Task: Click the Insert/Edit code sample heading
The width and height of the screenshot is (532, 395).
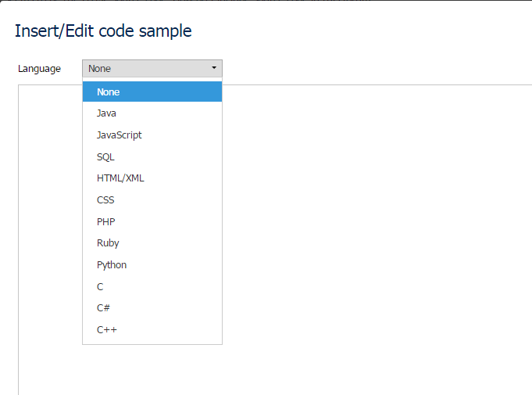Action: click(x=103, y=31)
